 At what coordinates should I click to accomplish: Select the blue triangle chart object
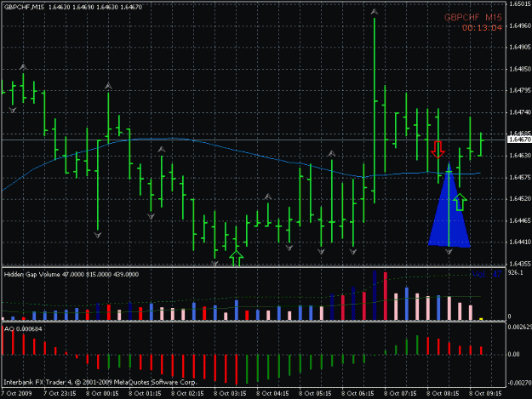pyautogui.click(x=449, y=205)
